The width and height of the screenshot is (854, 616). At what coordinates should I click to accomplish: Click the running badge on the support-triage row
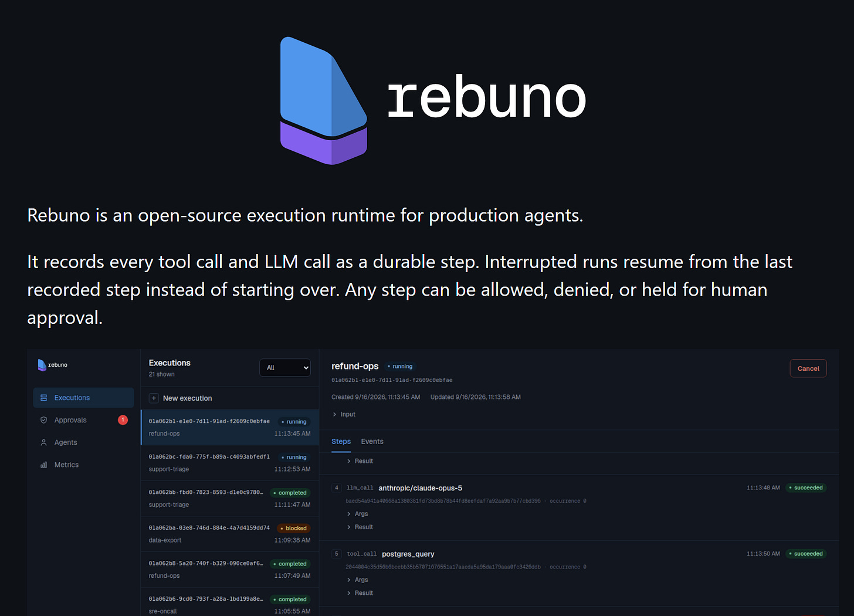tap(293, 458)
